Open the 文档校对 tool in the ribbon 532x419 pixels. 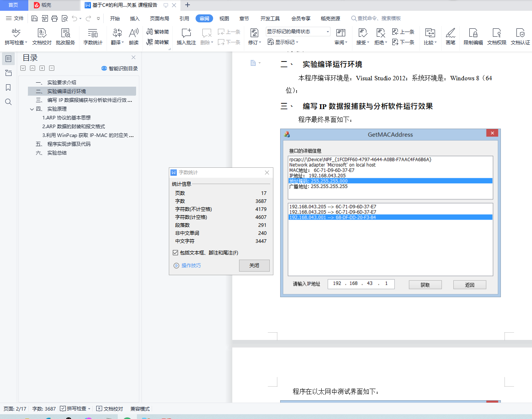point(42,36)
